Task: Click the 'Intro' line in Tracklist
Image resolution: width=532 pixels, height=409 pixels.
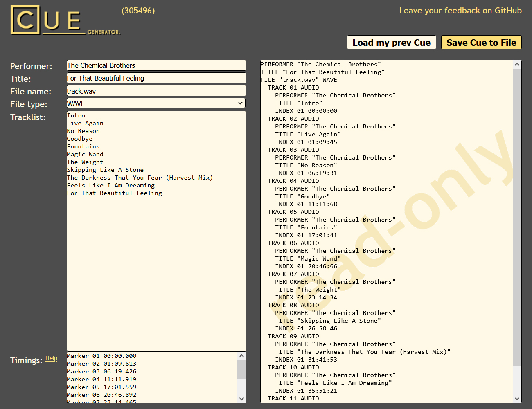Action: (x=76, y=115)
